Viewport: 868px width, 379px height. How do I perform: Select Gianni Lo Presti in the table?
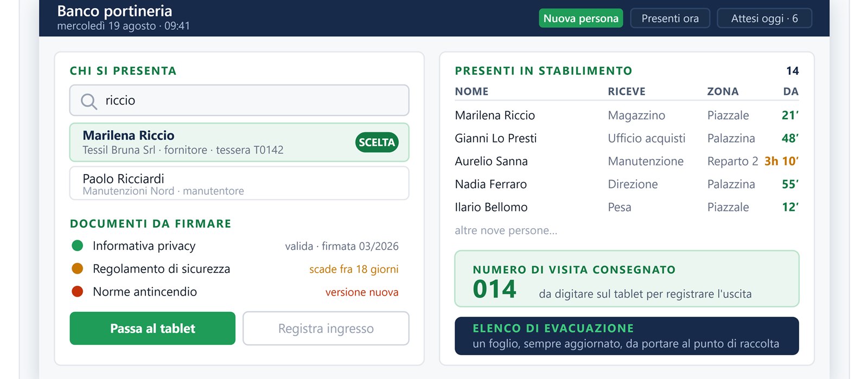(x=496, y=138)
